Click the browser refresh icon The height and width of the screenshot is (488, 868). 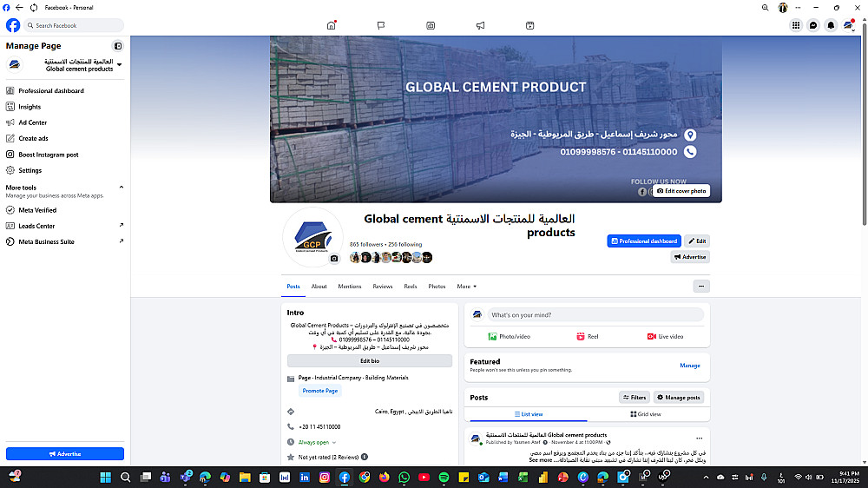click(34, 8)
